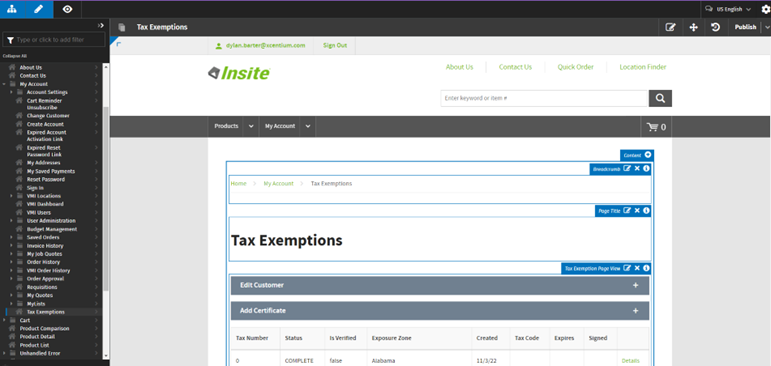The width and height of the screenshot is (771, 366).
Task: Select Order History in the page tree
Action: [x=43, y=262]
